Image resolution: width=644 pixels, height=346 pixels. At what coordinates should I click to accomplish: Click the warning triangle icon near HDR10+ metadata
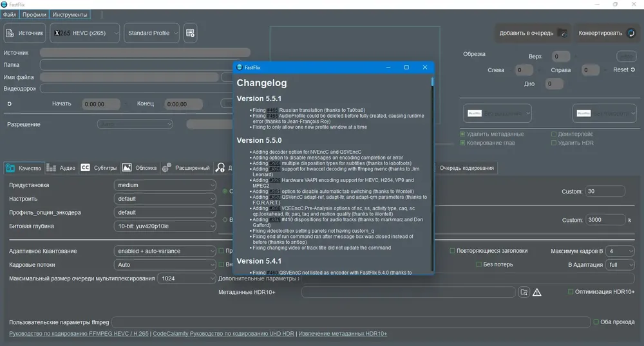[537, 292]
